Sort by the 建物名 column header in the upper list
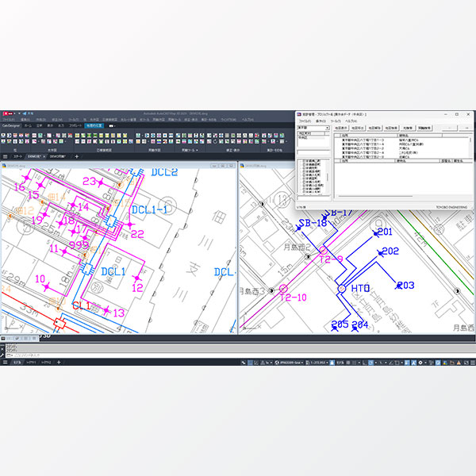The height and width of the screenshot is (476, 476). 420,136
